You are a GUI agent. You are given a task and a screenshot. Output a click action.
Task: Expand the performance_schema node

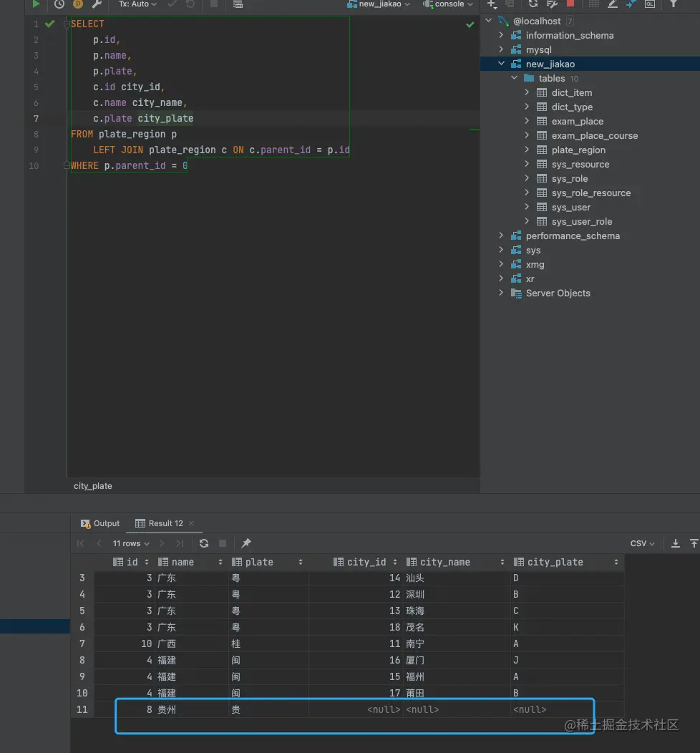(501, 235)
